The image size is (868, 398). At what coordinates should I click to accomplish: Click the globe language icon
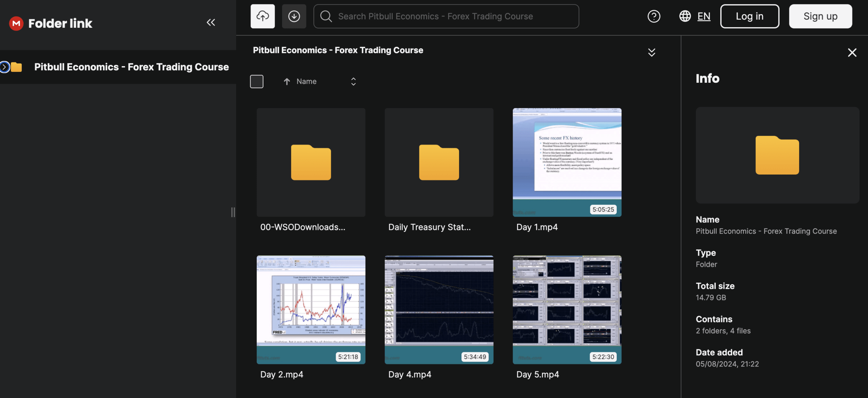685,16
